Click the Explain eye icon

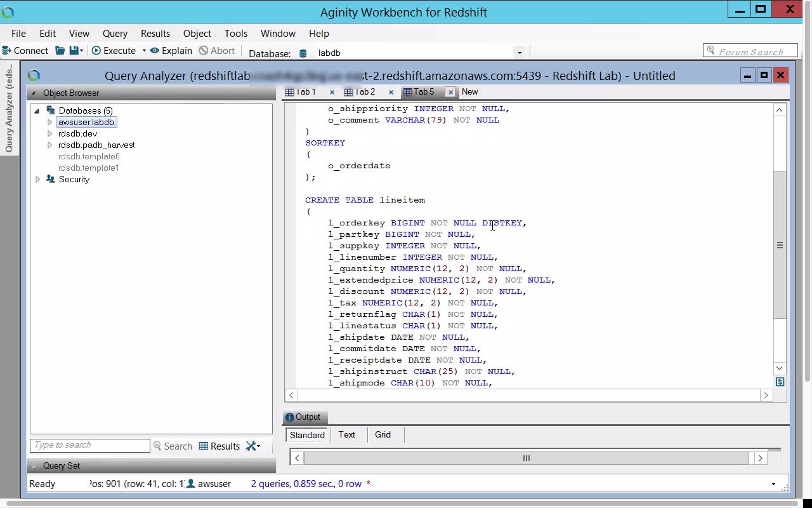155,51
